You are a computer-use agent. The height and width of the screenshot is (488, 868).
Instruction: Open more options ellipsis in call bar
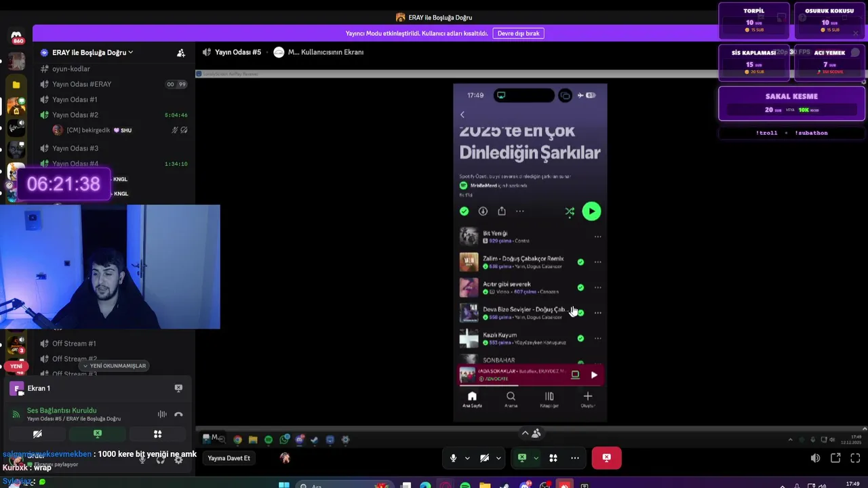pyautogui.click(x=575, y=458)
